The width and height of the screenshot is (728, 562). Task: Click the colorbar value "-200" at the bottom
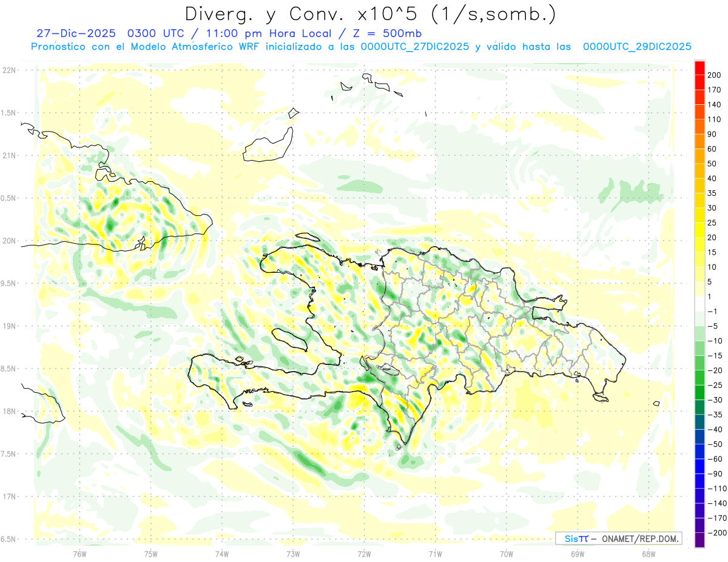[x=717, y=533]
